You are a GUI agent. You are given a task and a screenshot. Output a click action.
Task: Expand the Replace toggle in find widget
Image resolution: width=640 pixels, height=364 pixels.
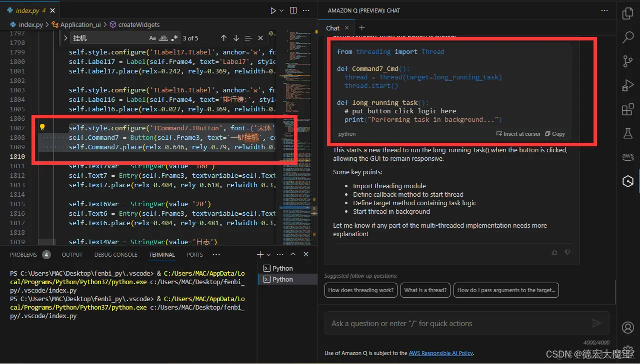tap(65, 38)
